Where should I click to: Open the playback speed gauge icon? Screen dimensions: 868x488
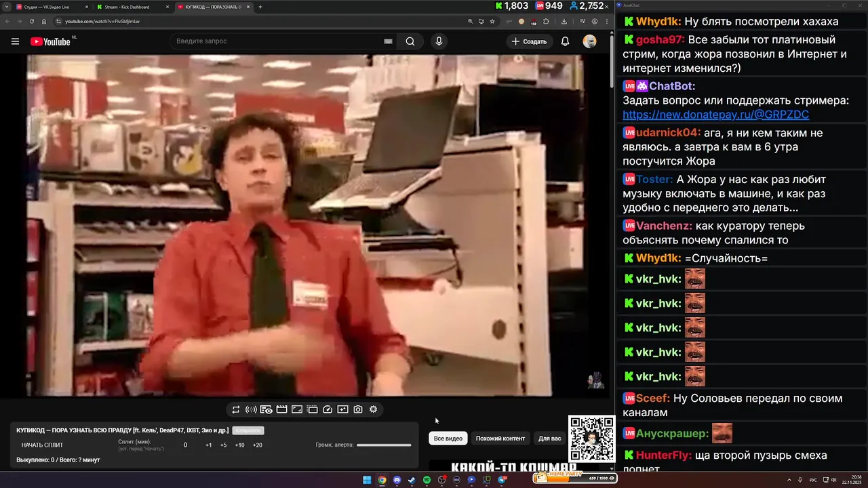coord(328,409)
